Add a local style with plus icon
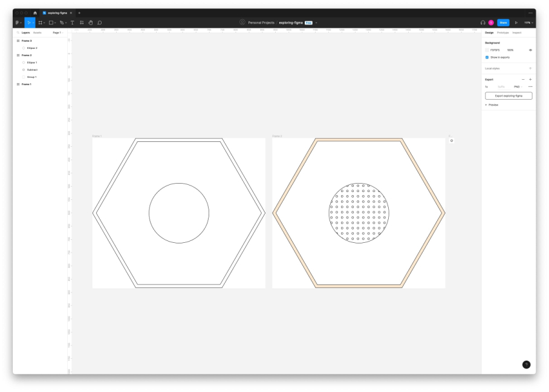The image size is (549, 392). pos(530,68)
